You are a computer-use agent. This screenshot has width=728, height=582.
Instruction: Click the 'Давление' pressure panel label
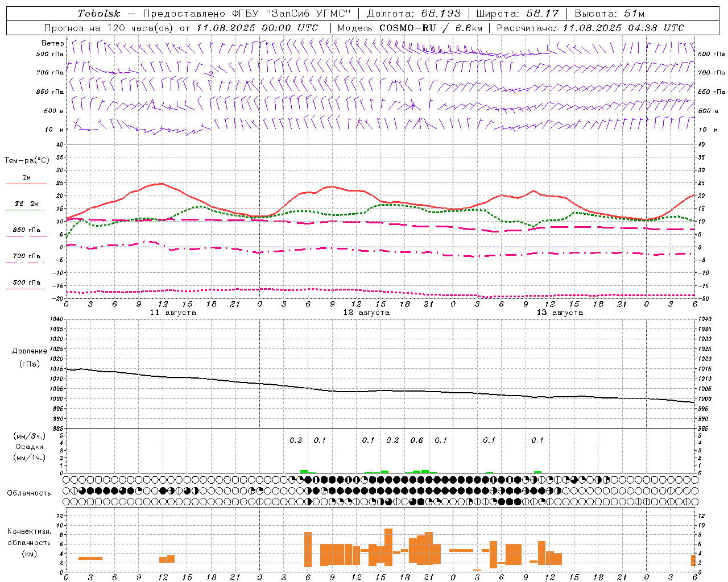(30, 351)
